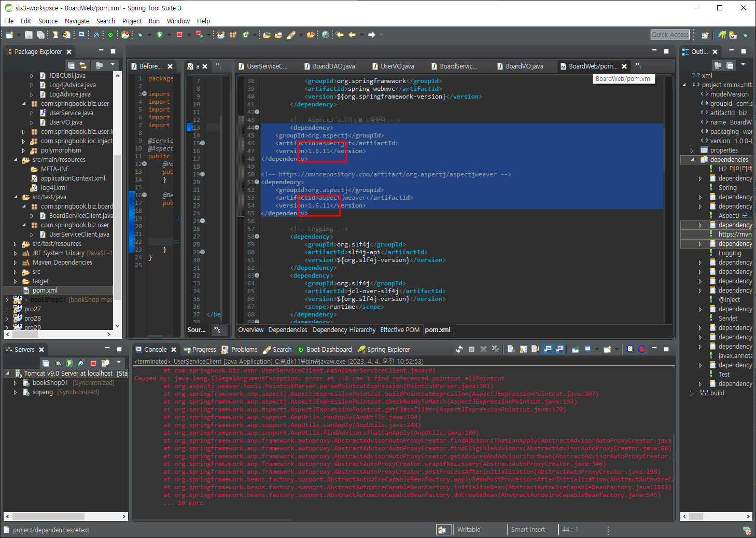Expand the build node in Outline
Viewport: 756px width, 538px height.
692,393
